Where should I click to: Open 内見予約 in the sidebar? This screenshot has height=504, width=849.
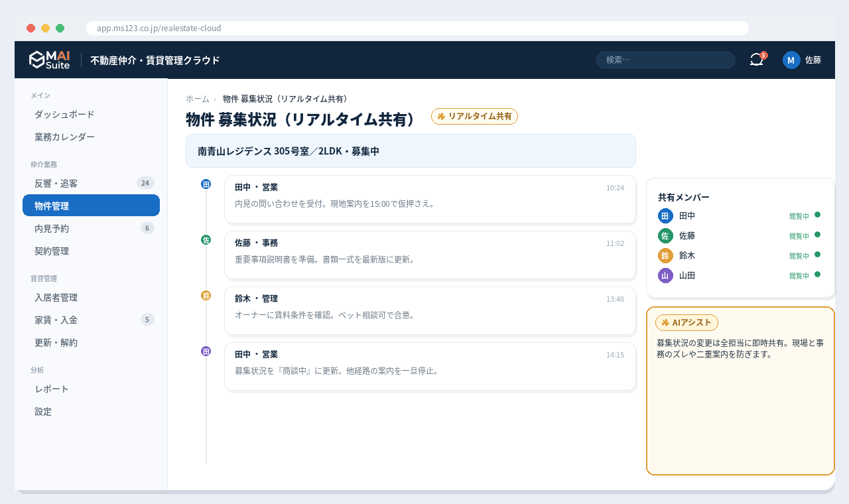(91, 229)
